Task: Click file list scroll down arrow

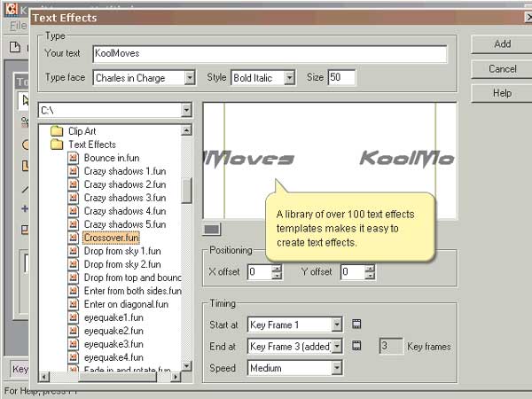Action: point(186,366)
